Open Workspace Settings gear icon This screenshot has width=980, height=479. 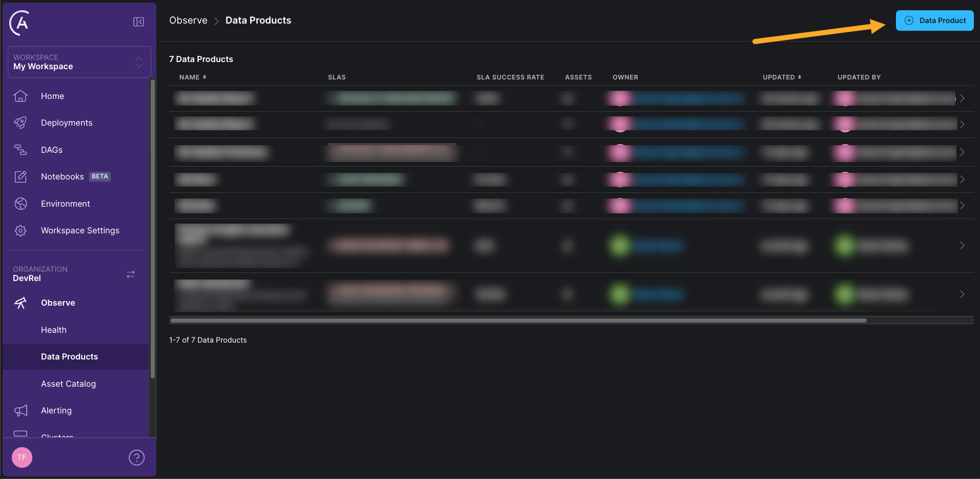pyautogui.click(x=21, y=230)
